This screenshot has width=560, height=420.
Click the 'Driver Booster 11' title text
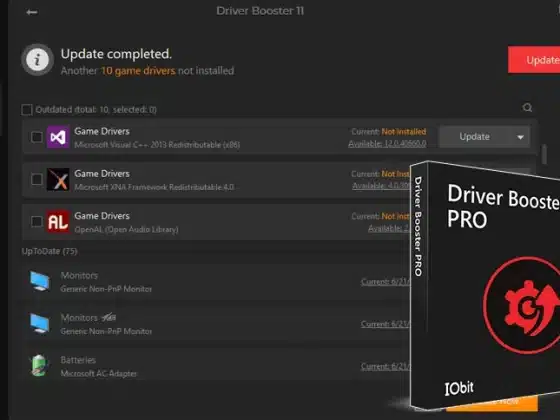click(260, 11)
